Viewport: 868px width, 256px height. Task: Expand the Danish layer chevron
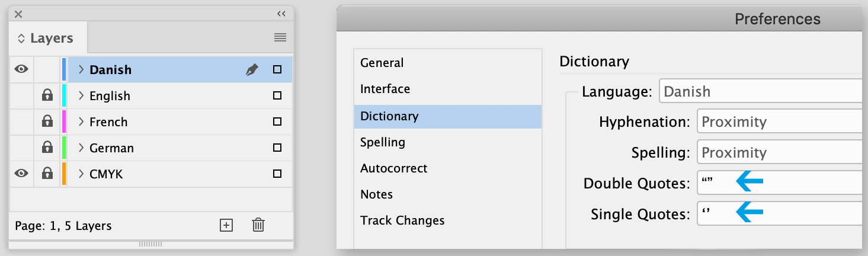[82, 70]
